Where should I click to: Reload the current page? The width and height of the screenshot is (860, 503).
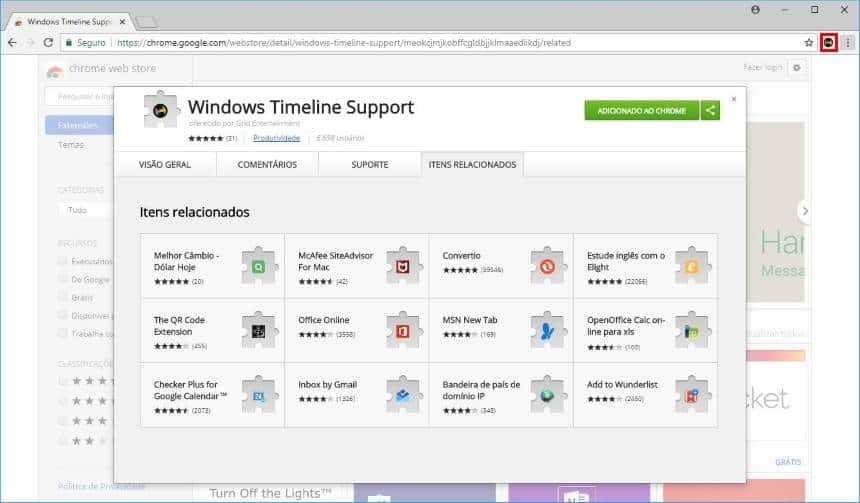(48, 42)
